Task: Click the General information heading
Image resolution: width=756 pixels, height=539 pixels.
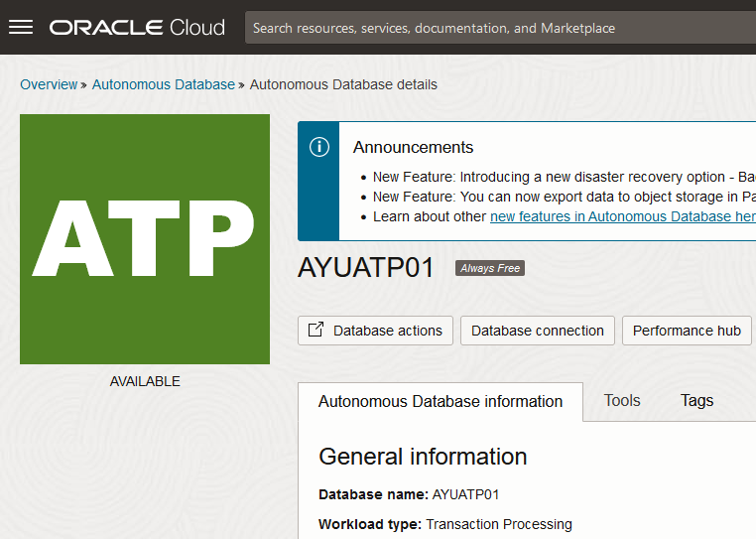Action: pyautogui.click(x=423, y=457)
